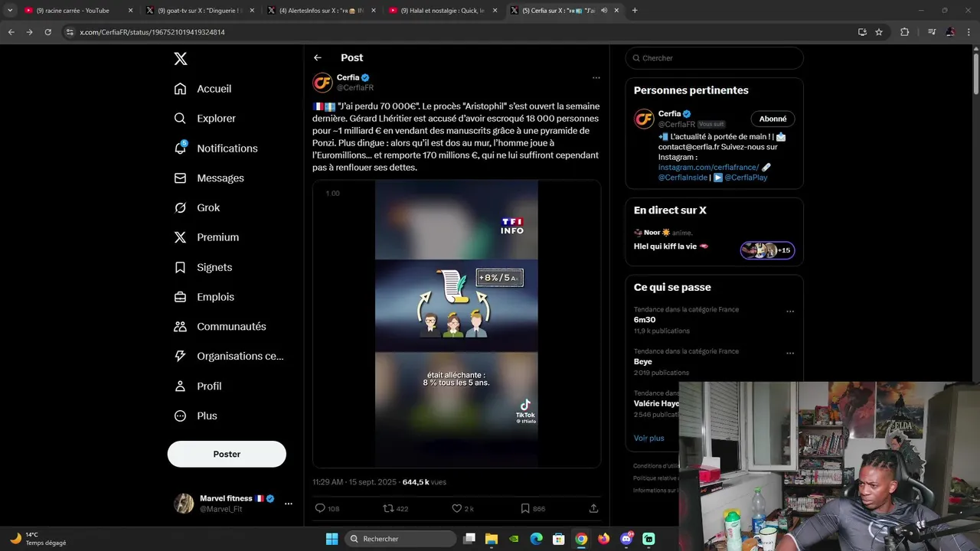Open the @CerfiaPlay mention link
The height and width of the screenshot is (551, 980).
pos(746,178)
